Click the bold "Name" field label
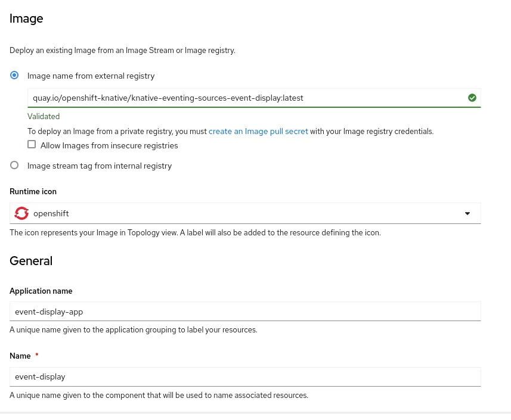The width and height of the screenshot is (511, 420). click(x=20, y=356)
